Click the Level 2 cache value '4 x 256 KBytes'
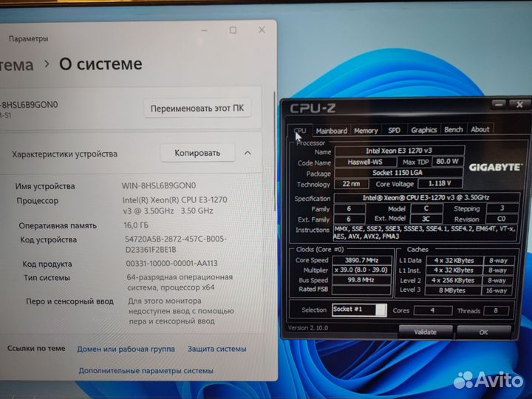Screen dimensions: 532x399 point(453,280)
